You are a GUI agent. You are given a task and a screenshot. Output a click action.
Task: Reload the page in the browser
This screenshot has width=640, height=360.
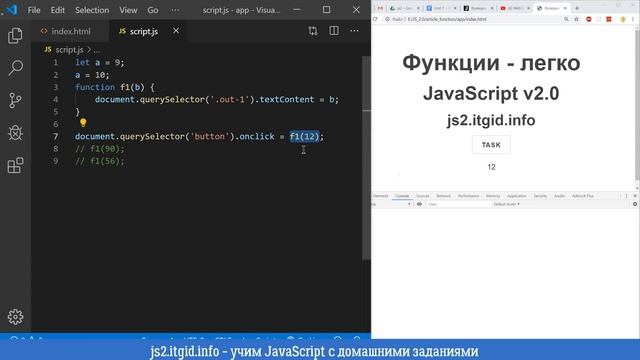[375, 19]
